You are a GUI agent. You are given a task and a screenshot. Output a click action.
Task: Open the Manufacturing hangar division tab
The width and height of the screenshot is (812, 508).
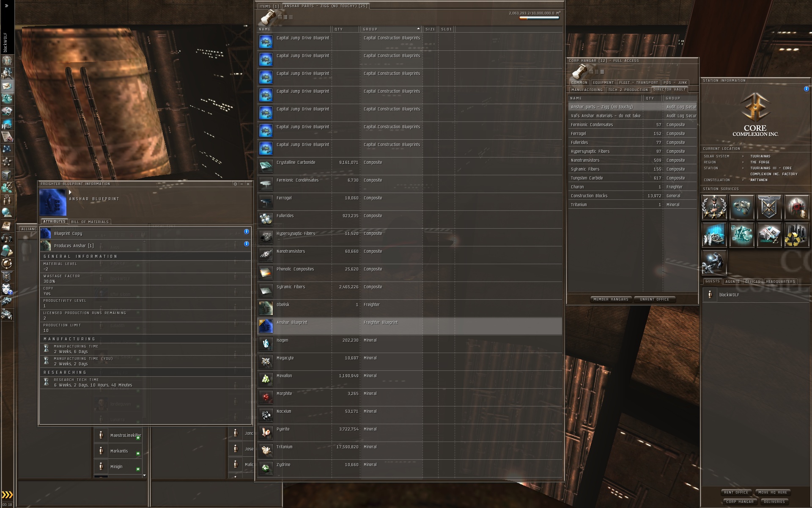click(587, 90)
